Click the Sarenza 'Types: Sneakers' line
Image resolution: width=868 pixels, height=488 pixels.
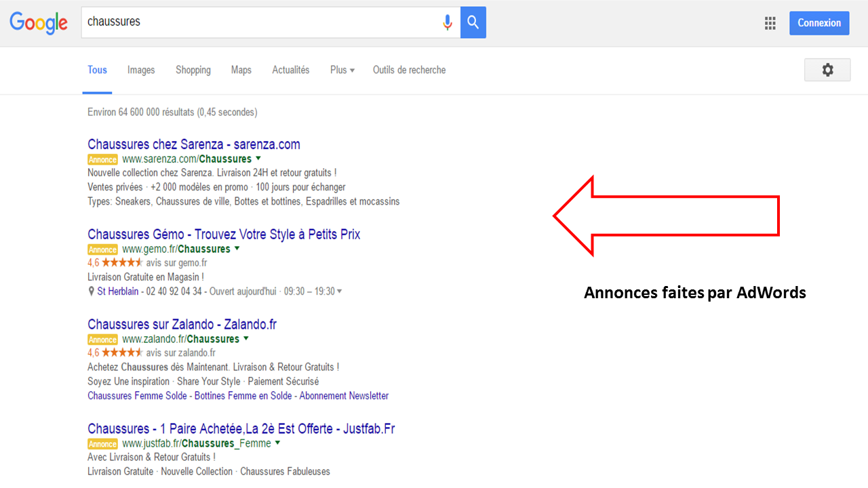[x=243, y=202]
